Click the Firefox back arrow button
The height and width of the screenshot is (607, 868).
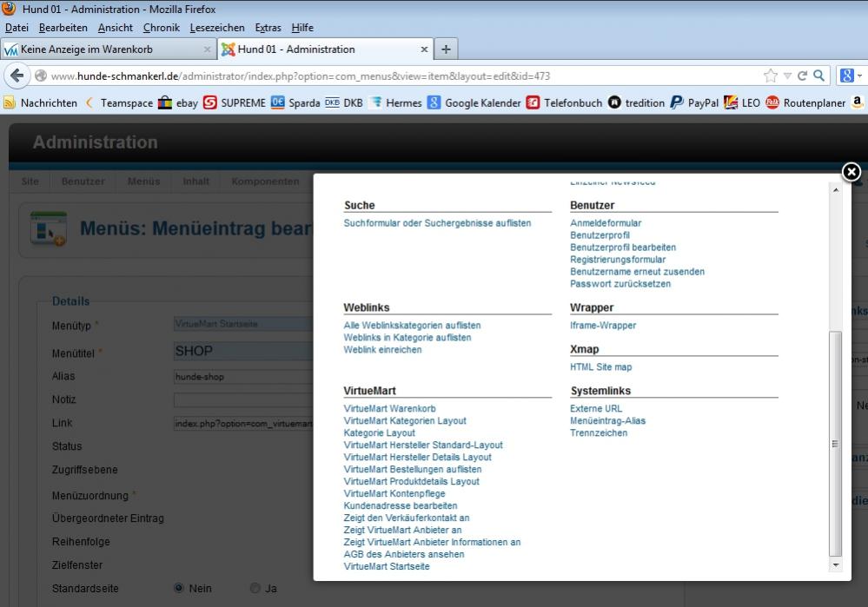pyautogui.click(x=17, y=76)
